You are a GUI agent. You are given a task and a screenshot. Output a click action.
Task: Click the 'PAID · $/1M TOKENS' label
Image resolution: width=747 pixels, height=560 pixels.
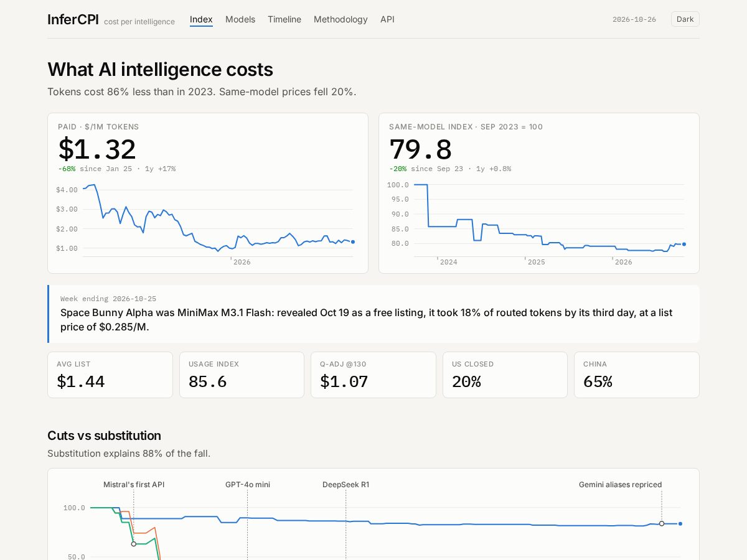coord(98,127)
